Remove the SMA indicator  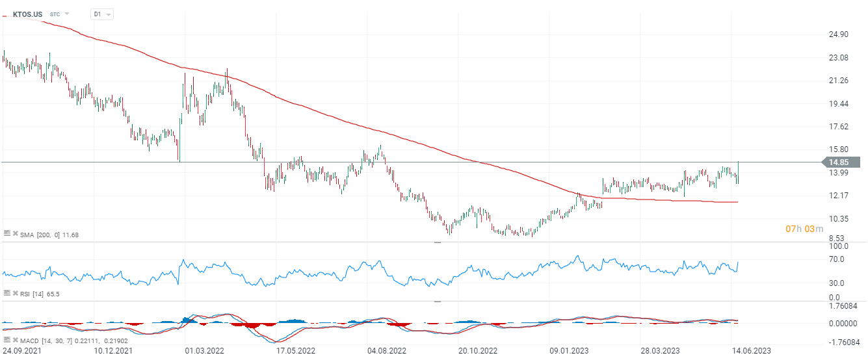pyautogui.click(x=14, y=234)
